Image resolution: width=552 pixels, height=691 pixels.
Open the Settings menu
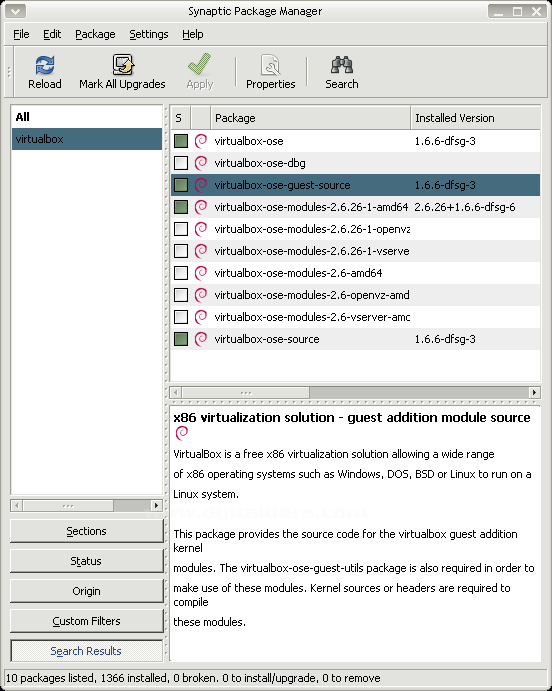(148, 34)
